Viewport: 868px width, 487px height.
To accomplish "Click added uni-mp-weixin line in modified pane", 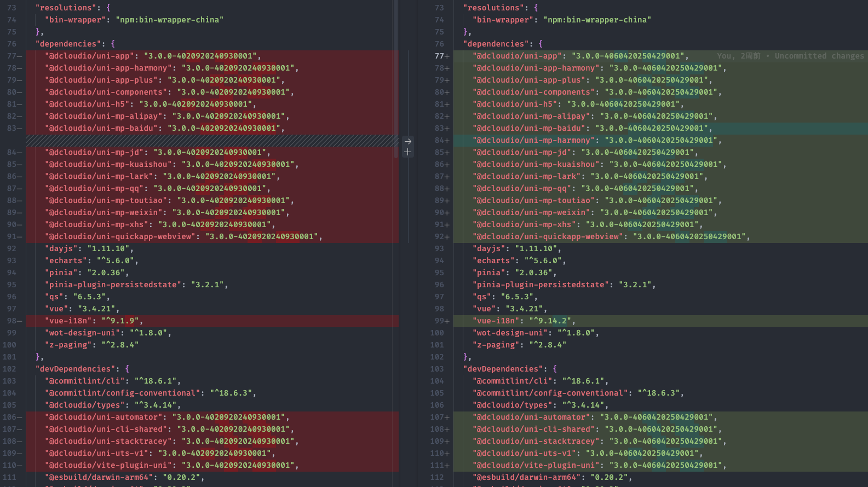I will click(x=660, y=212).
